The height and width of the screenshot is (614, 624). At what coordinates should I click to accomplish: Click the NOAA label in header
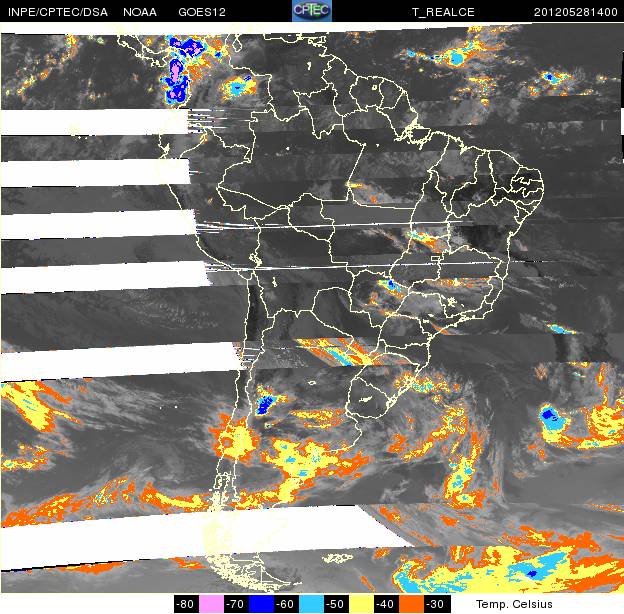[x=140, y=12]
